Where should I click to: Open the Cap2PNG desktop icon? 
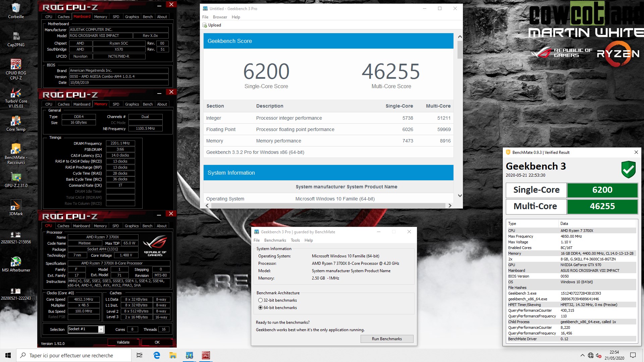16,39
